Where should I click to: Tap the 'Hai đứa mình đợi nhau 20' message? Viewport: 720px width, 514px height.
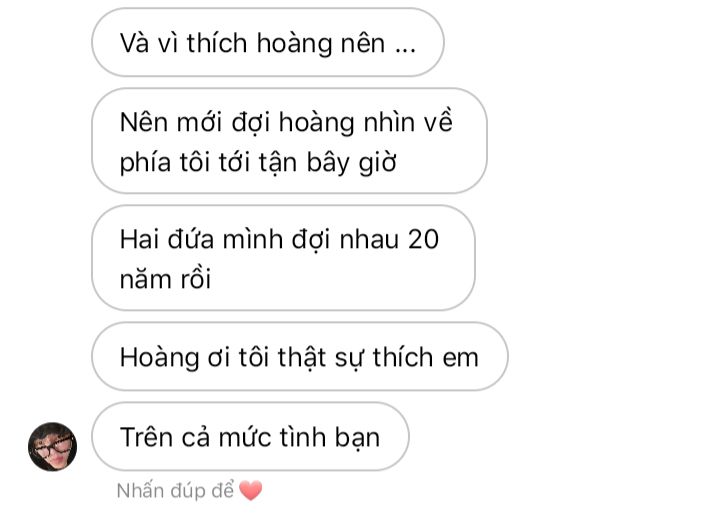tap(283, 258)
